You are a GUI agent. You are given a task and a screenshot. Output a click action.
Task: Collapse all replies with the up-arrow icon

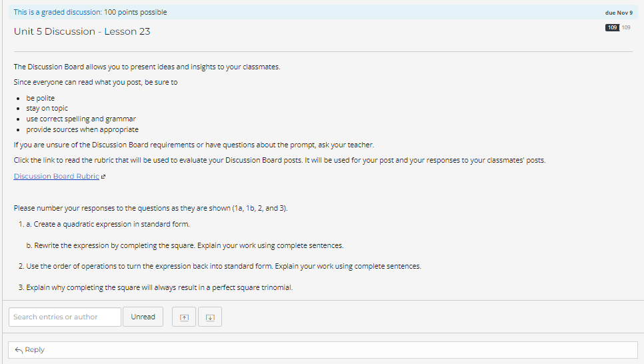[184, 317]
